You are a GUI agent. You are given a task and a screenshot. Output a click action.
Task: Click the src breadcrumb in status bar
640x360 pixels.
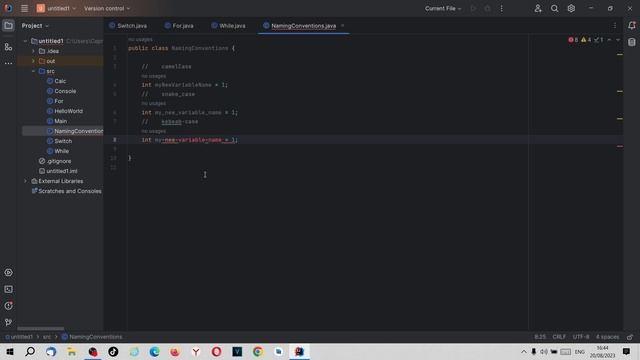(x=47, y=337)
